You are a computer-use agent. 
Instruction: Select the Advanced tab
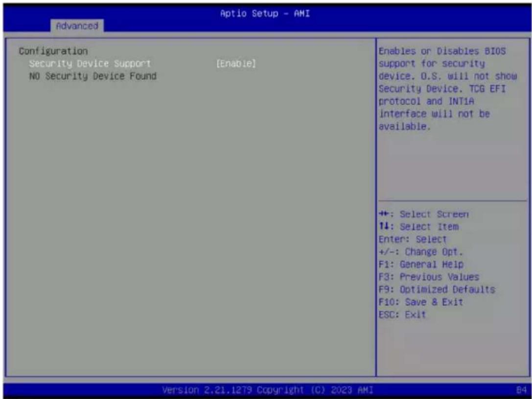click(77, 26)
